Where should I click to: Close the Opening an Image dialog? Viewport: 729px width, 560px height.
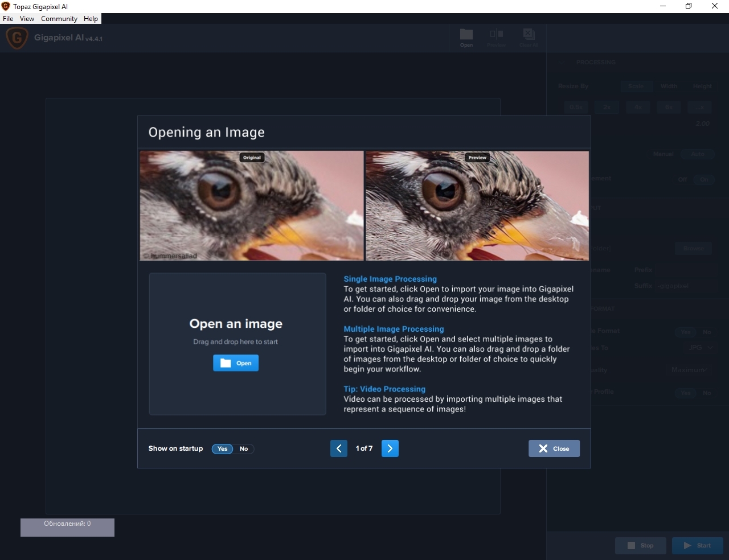coord(554,448)
